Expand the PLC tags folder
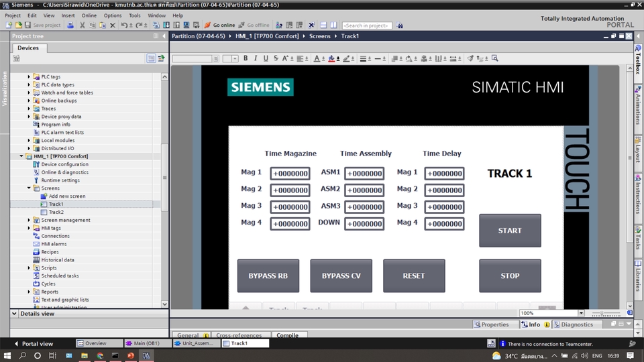644x362 pixels. [29, 76]
